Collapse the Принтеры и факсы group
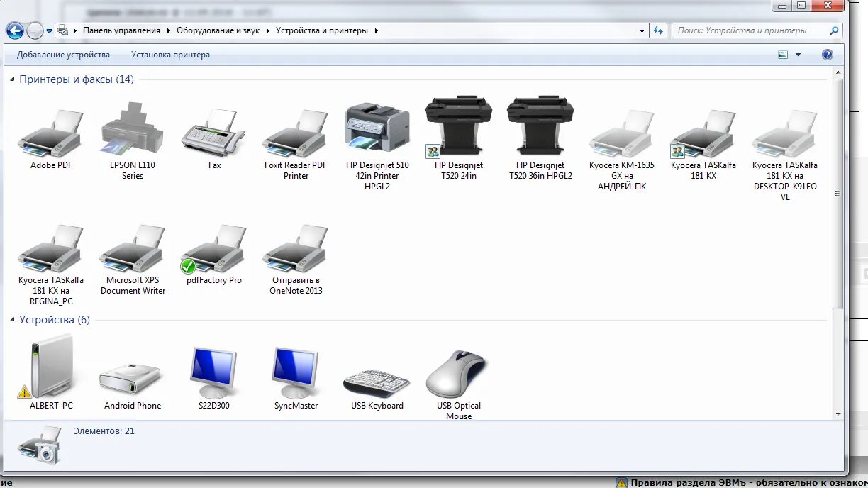Image resolution: width=868 pixels, height=488 pixels. (x=12, y=79)
